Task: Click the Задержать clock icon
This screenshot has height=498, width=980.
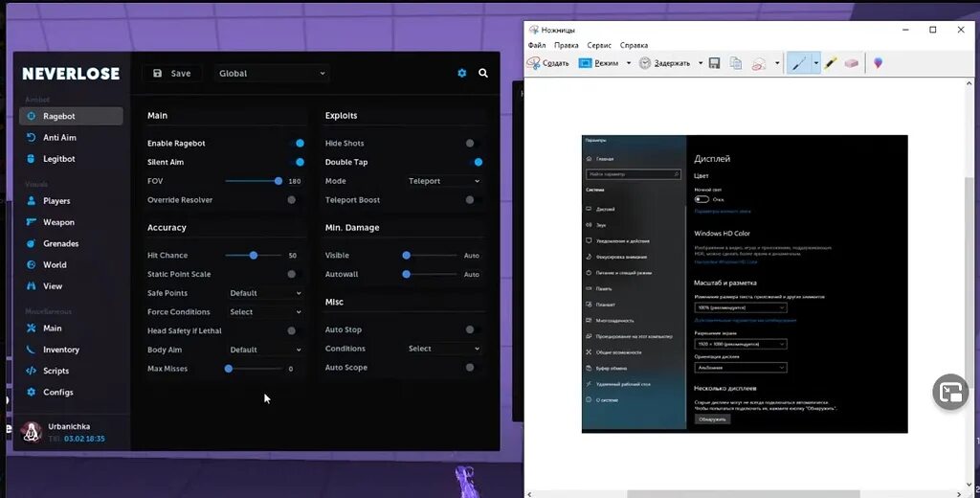Action: point(644,63)
